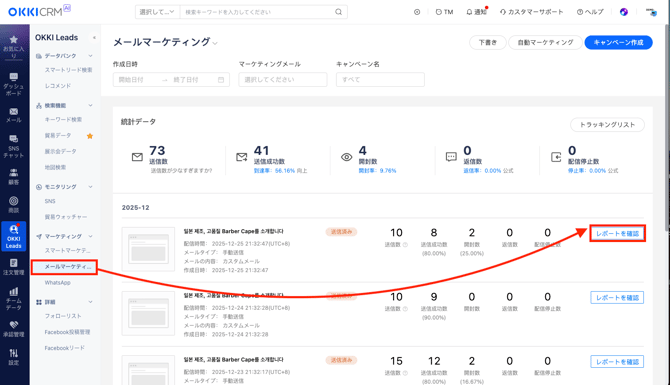Collapse the モニタリング sidebar group
The height and width of the screenshot is (385, 670).
coord(90,187)
